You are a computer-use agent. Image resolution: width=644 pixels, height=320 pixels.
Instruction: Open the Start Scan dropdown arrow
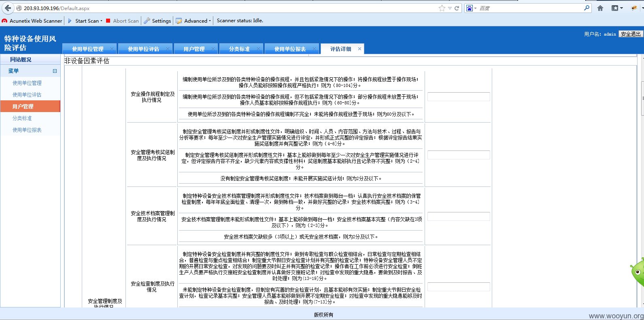pyautogui.click(x=101, y=21)
